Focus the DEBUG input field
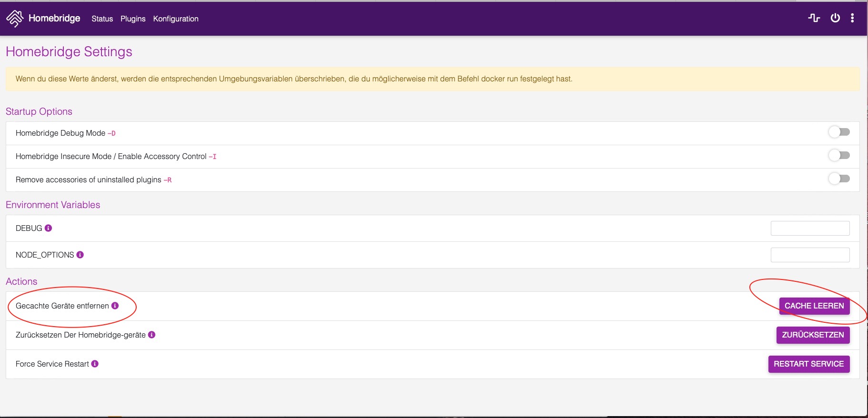Screen dimensions: 868x418 810,228
